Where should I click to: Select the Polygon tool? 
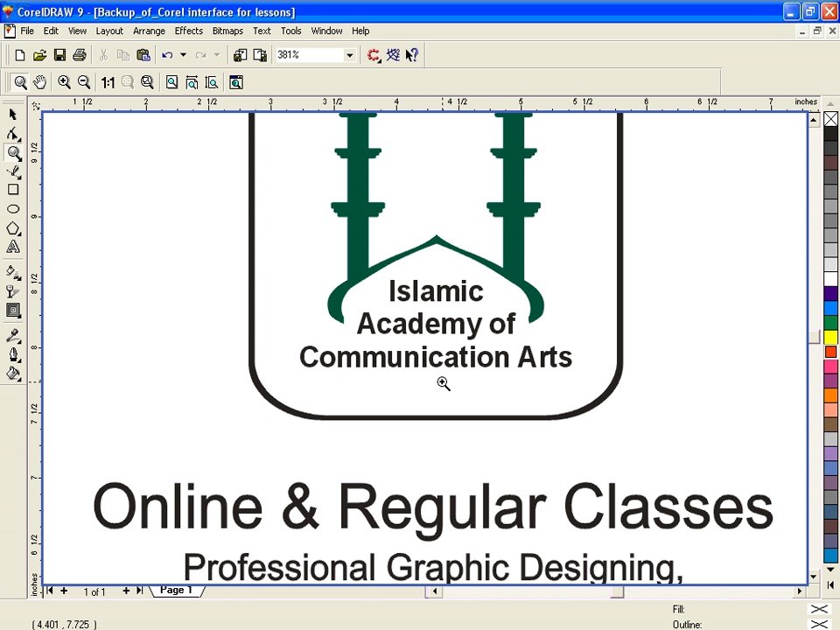[x=13, y=228]
